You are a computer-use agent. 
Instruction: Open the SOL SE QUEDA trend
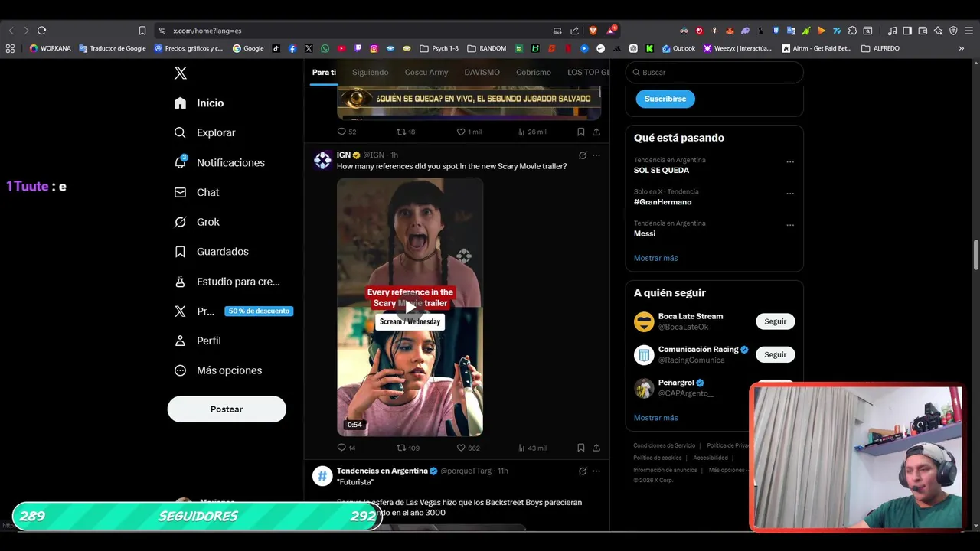tap(661, 170)
